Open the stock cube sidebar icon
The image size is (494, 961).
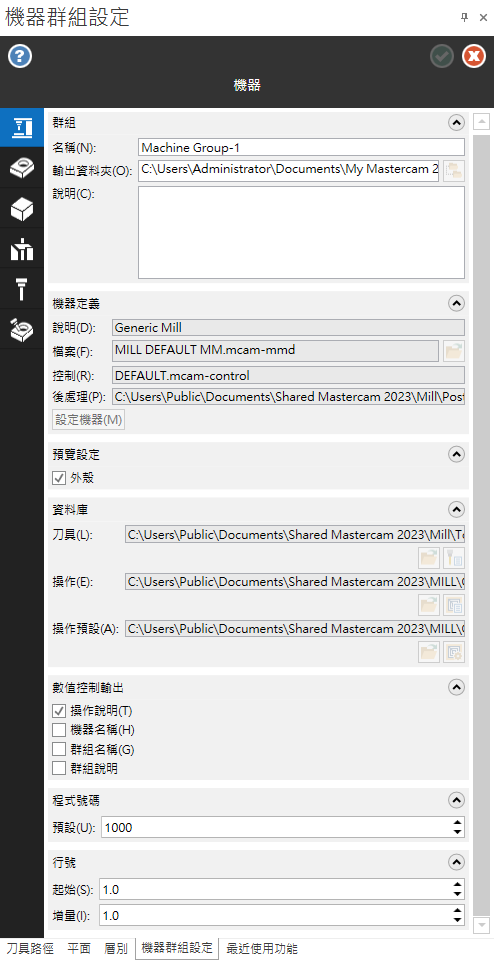pos(22,208)
